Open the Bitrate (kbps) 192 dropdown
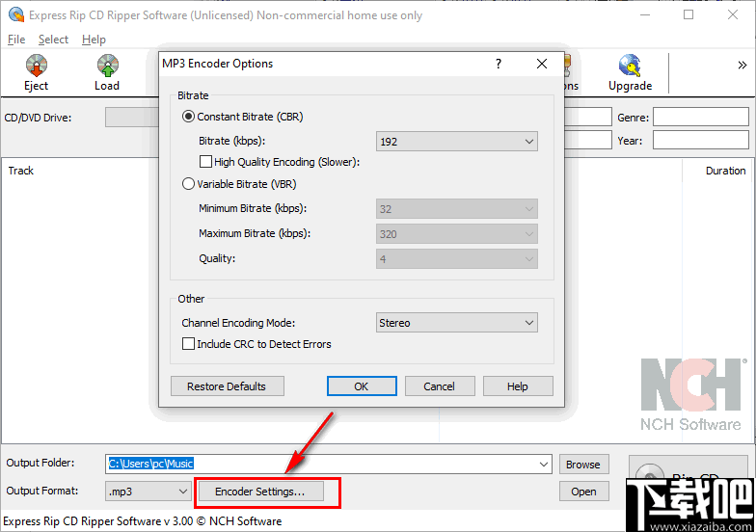This screenshot has height=532, width=756. pos(457,142)
